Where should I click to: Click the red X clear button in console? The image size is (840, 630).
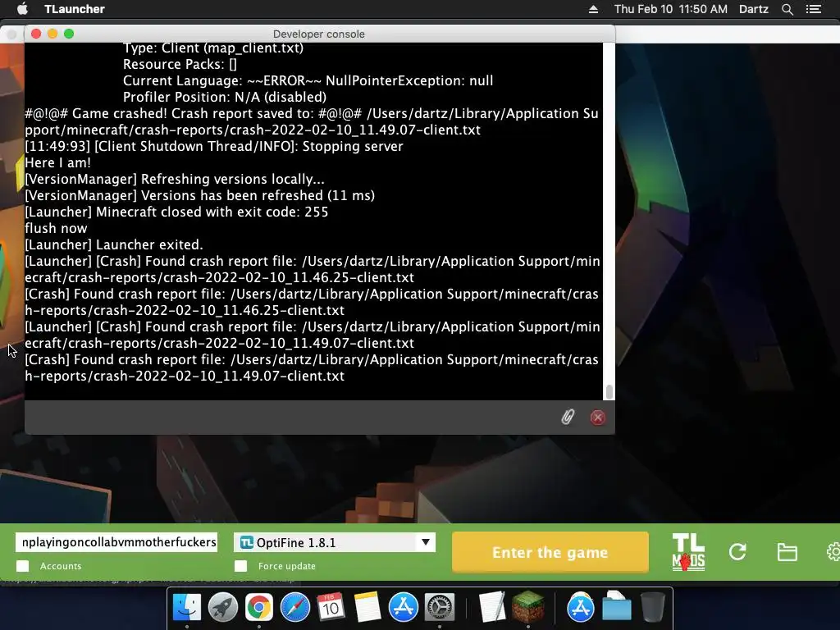598,418
